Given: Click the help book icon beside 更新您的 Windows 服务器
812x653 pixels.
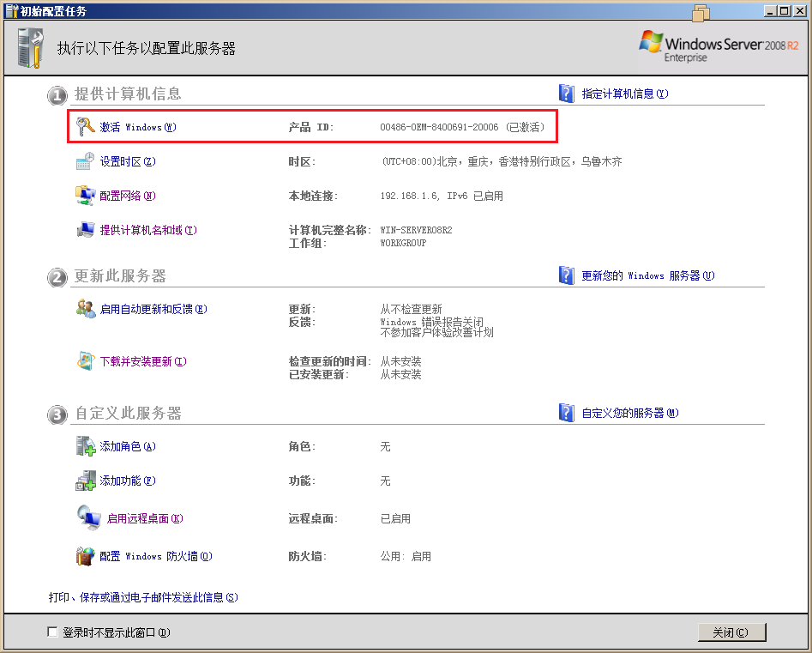Looking at the screenshot, I should tap(567, 275).
